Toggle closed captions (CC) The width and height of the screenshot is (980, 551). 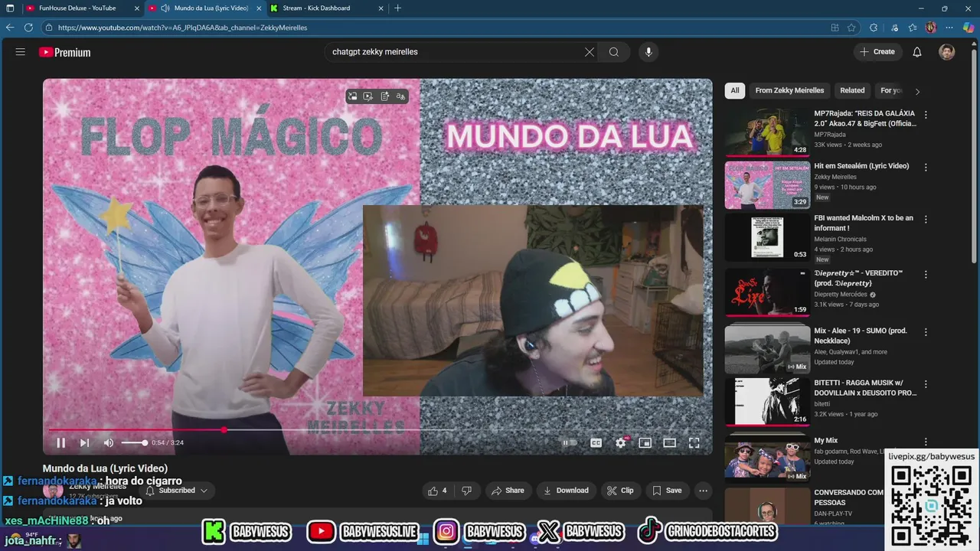596,442
